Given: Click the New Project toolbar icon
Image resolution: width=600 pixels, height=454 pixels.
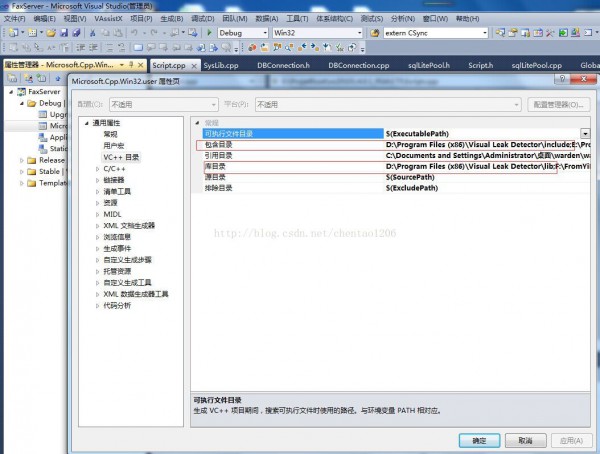Looking at the screenshot, I should tap(13, 33).
